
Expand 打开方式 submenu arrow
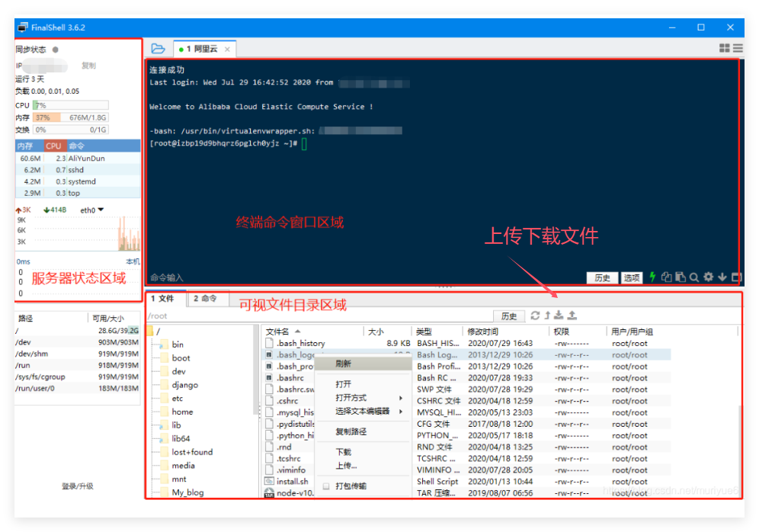click(401, 398)
